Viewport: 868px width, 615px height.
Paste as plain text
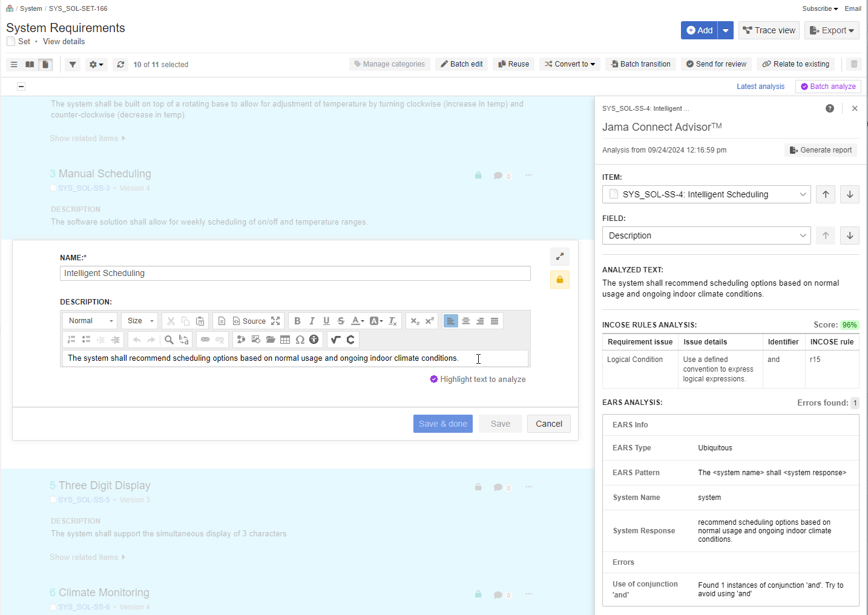[x=200, y=321]
